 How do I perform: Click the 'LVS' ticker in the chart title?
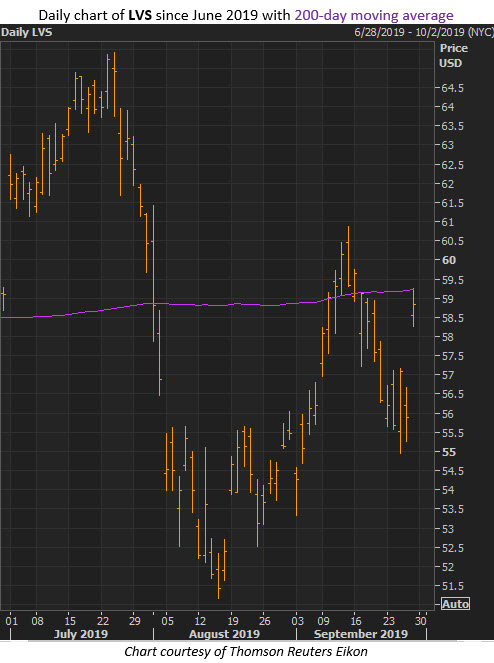[140, 15]
